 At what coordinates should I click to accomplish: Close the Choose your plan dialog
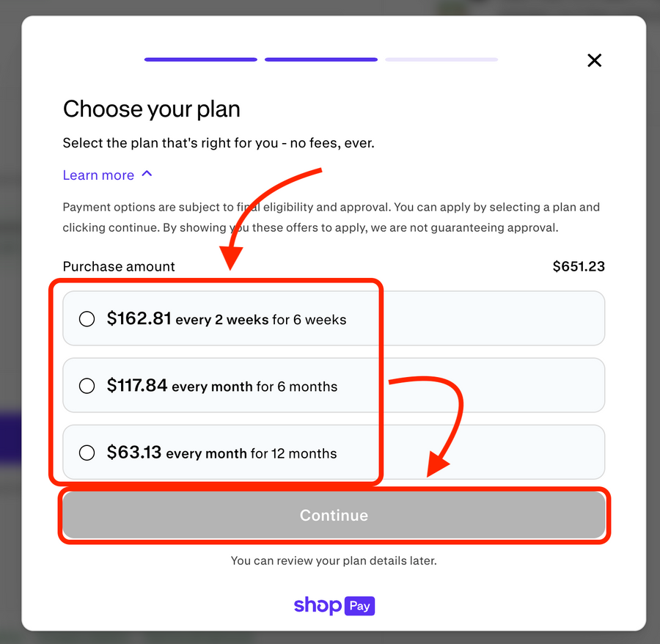tap(594, 60)
